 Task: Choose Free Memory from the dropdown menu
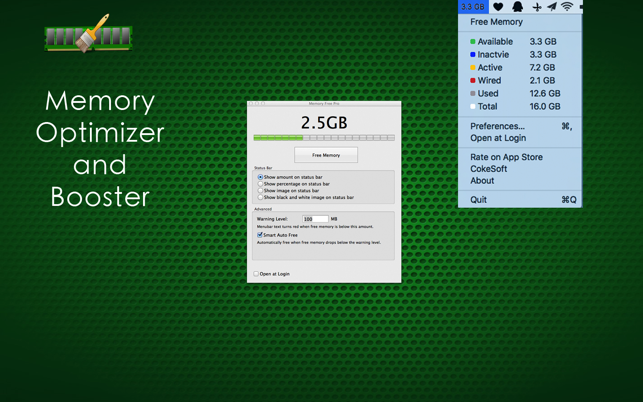(496, 22)
